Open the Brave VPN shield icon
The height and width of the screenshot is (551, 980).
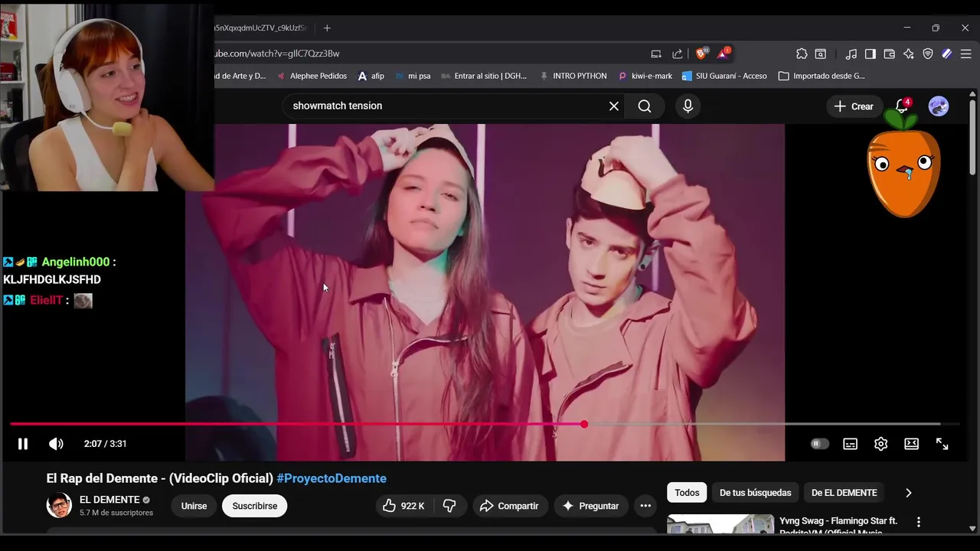tap(928, 54)
